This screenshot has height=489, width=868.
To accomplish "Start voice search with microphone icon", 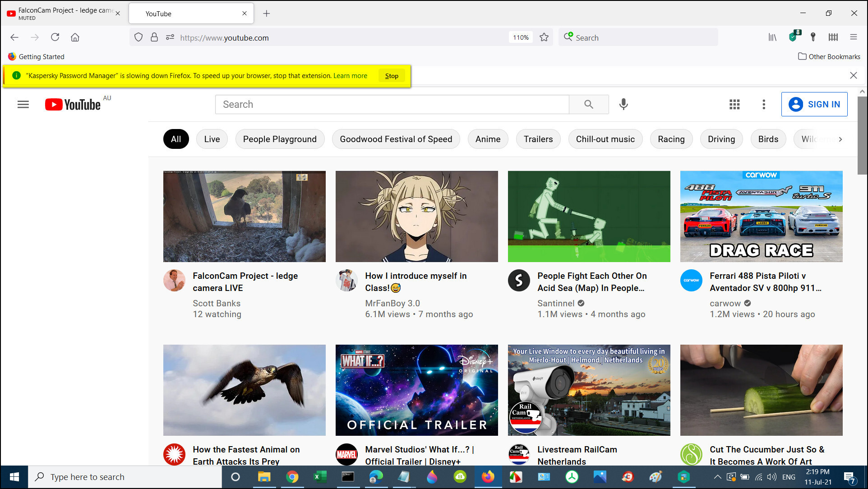I will (623, 105).
